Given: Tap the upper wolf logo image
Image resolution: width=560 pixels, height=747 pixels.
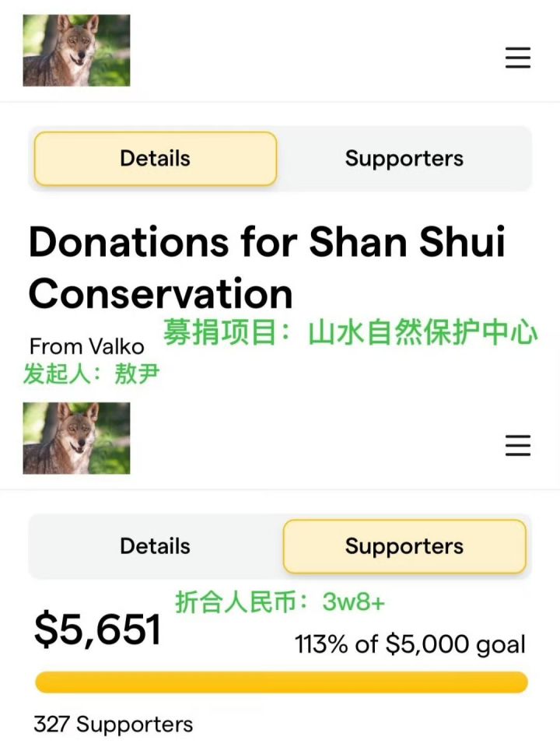Looking at the screenshot, I should point(76,51).
